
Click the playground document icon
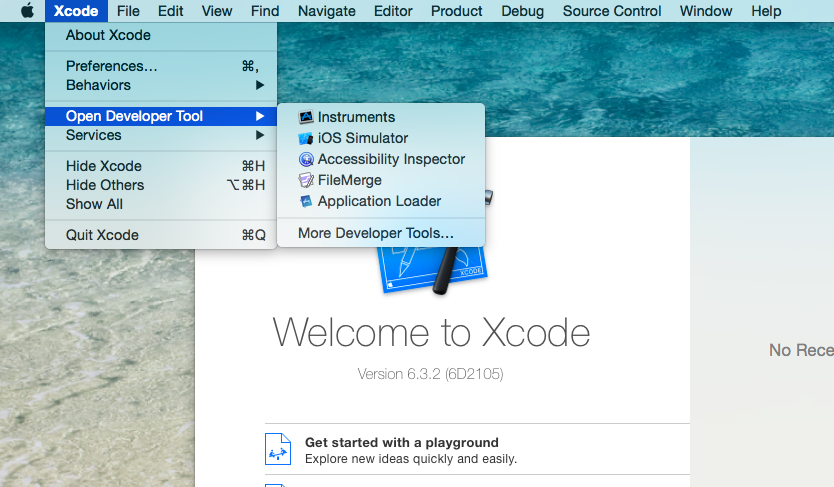click(278, 449)
